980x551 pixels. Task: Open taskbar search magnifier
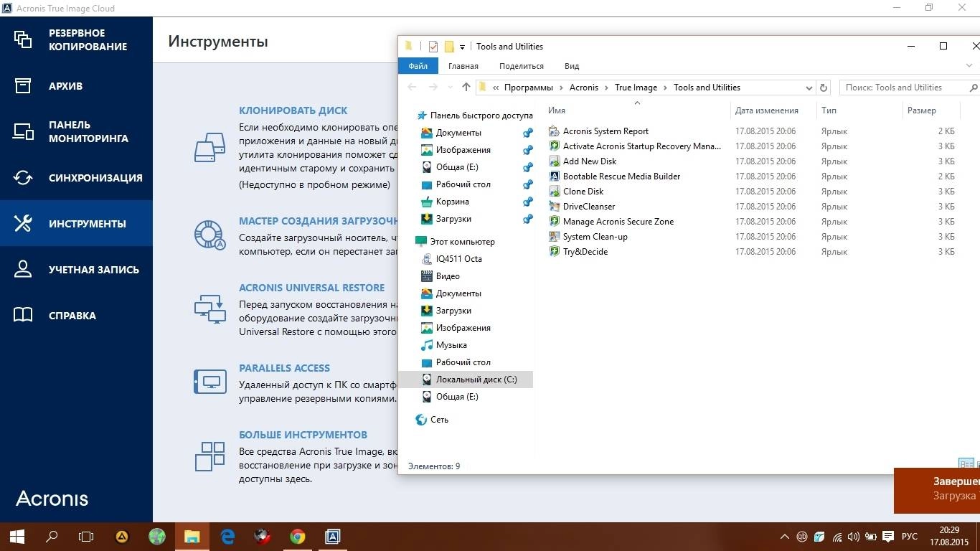[x=52, y=536]
